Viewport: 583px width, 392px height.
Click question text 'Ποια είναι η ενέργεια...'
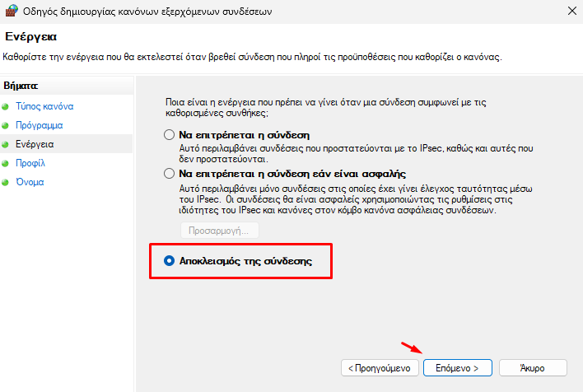click(326, 108)
